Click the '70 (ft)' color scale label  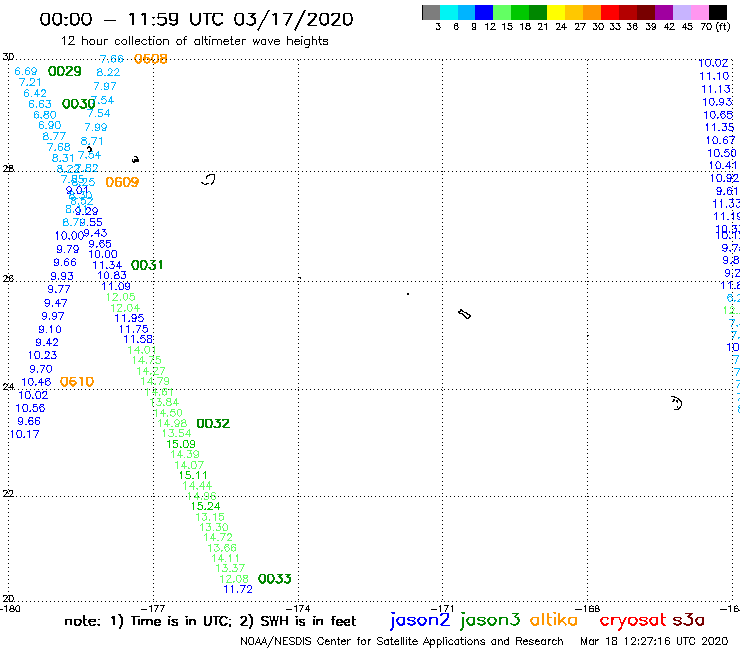click(x=715, y=27)
